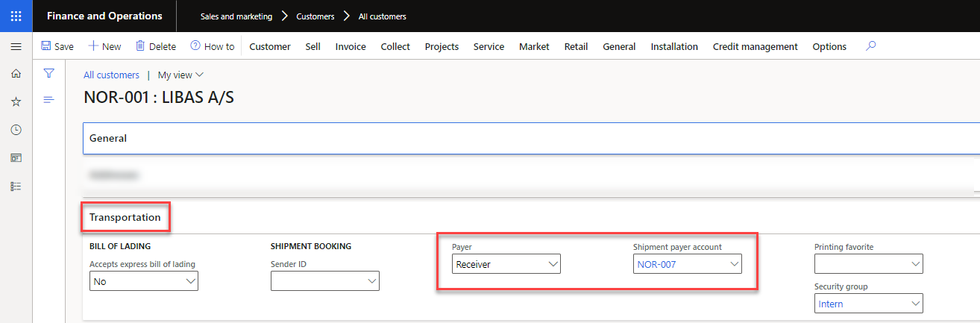
Task: Collapse the Transportation fast tab
Action: pos(531,217)
